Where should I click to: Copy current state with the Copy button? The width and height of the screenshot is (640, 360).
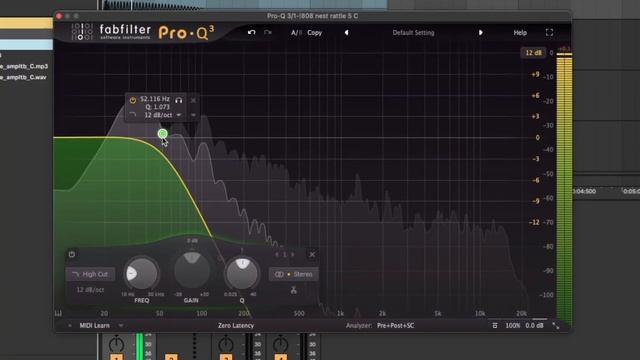[x=314, y=33]
